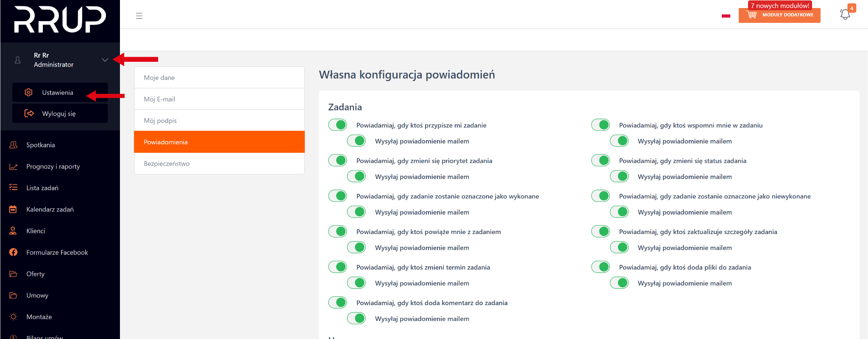The width and height of the screenshot is (868, 339).
Task: Switch off mention-in-task notification toggle
Action: point(601,125)
